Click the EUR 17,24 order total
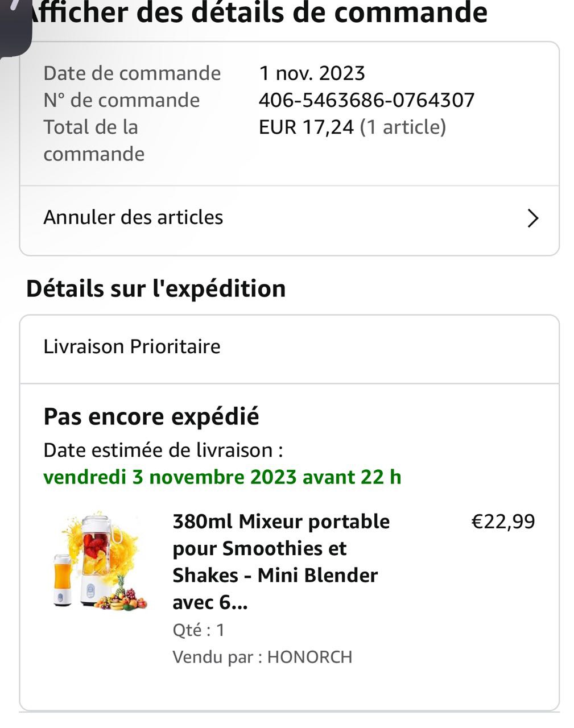Viewport: 574px width, 728px height. 306,127
